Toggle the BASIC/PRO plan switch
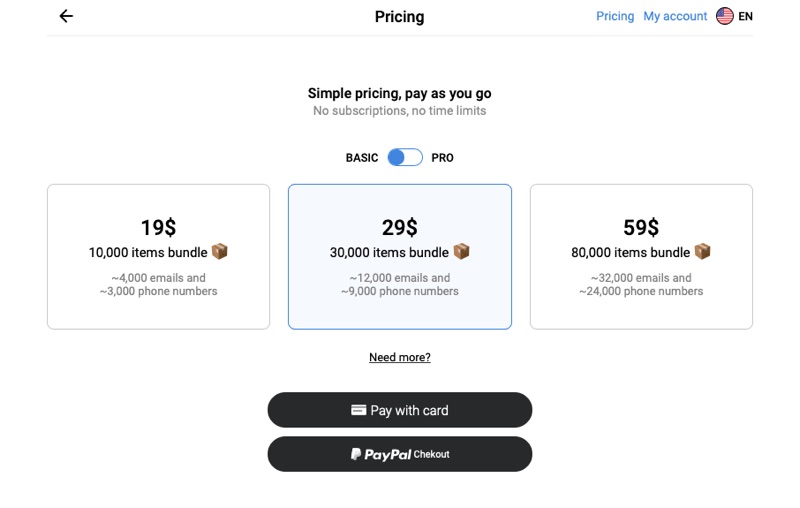This screenshot has height=508, width=800. click(405, 158)
